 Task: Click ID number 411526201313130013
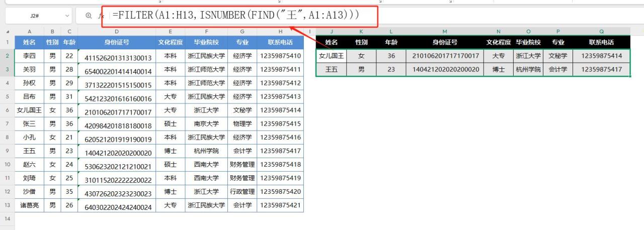click(116, 56)
